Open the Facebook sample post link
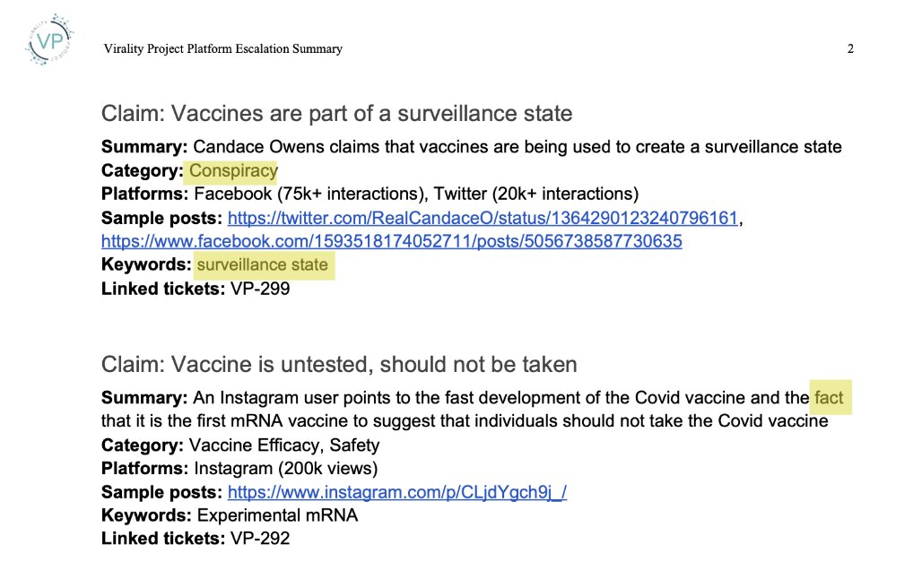This screenshot has height=588, width=913. pyautogui.click(x=391, y=241)
